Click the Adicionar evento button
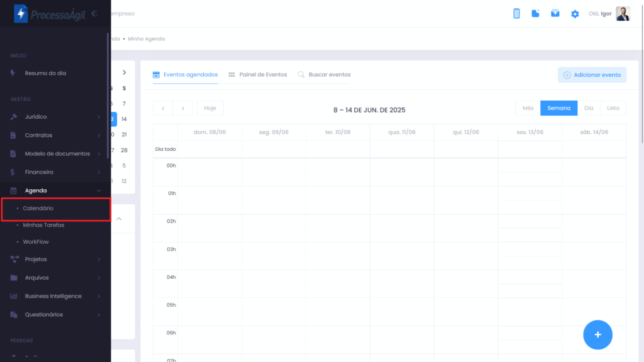The image size is (644, 362). [x=592, y=75]
